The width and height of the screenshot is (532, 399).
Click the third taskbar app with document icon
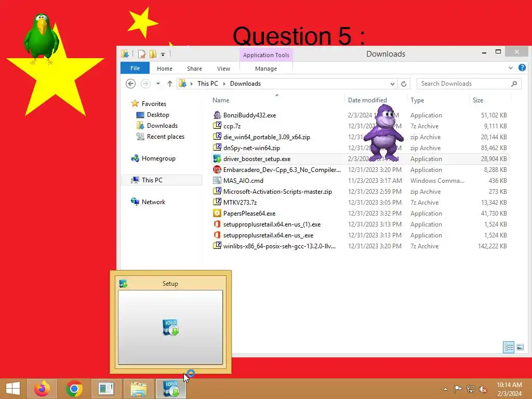(x=106, y=389)
